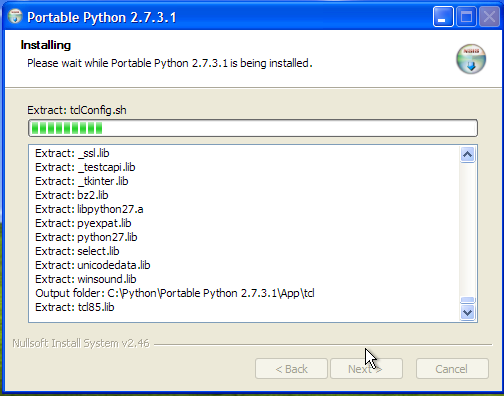The image size is (504, 396).
Task: Select the 'Extract: _testcapi.lib' log line
Action: [85, 167]
